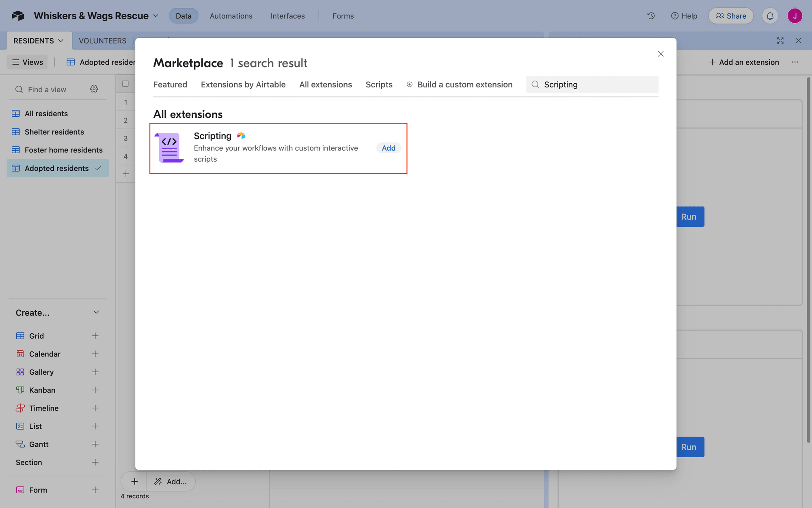Select the Gallery view icon
This screenshot has height=508, width=812.
(x=20, y=372)
